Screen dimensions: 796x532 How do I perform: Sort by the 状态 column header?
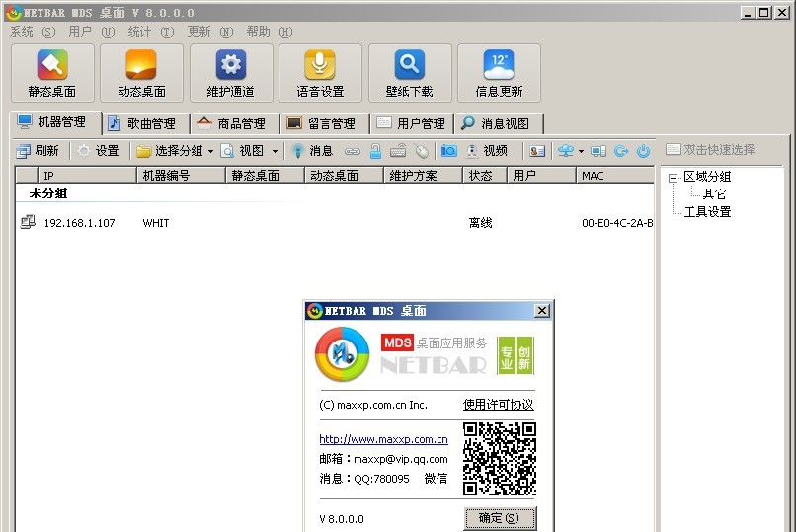point(485,176)
